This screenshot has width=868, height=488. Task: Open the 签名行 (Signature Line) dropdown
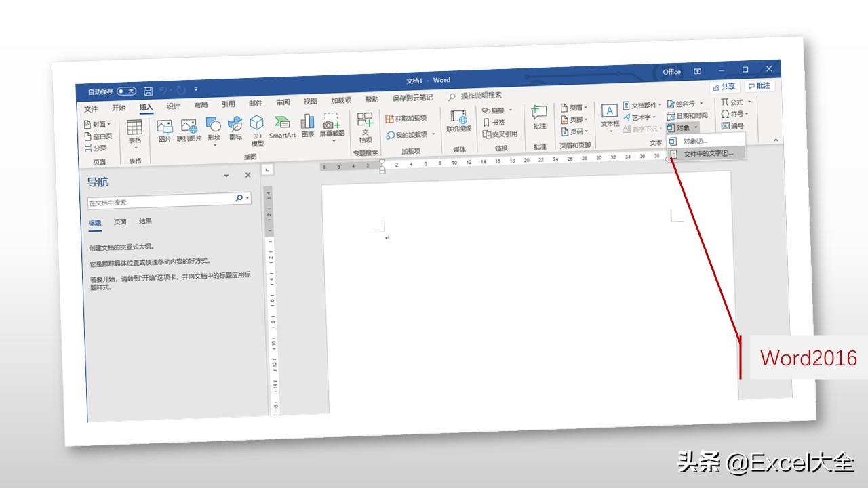[x=684, y=104]
